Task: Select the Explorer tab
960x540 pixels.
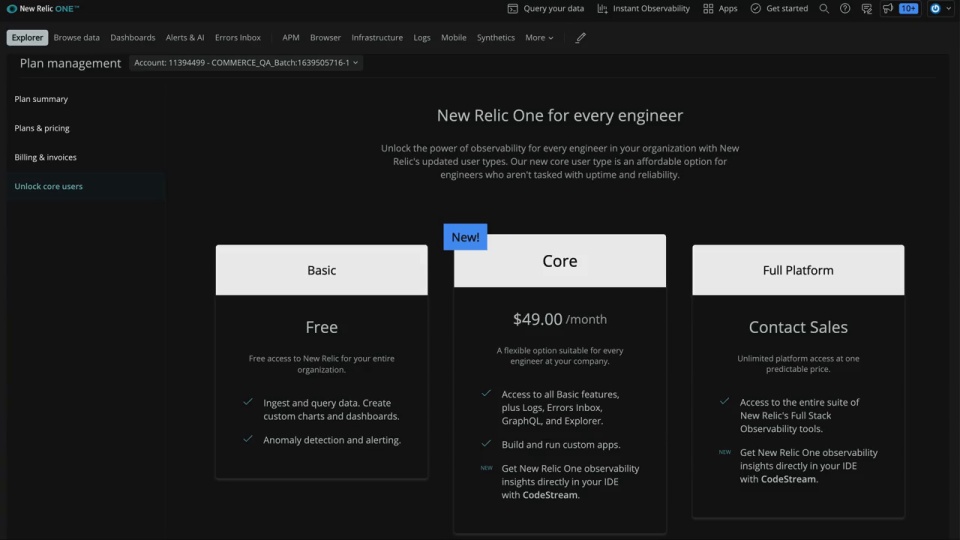Action: tap(28, 37)
